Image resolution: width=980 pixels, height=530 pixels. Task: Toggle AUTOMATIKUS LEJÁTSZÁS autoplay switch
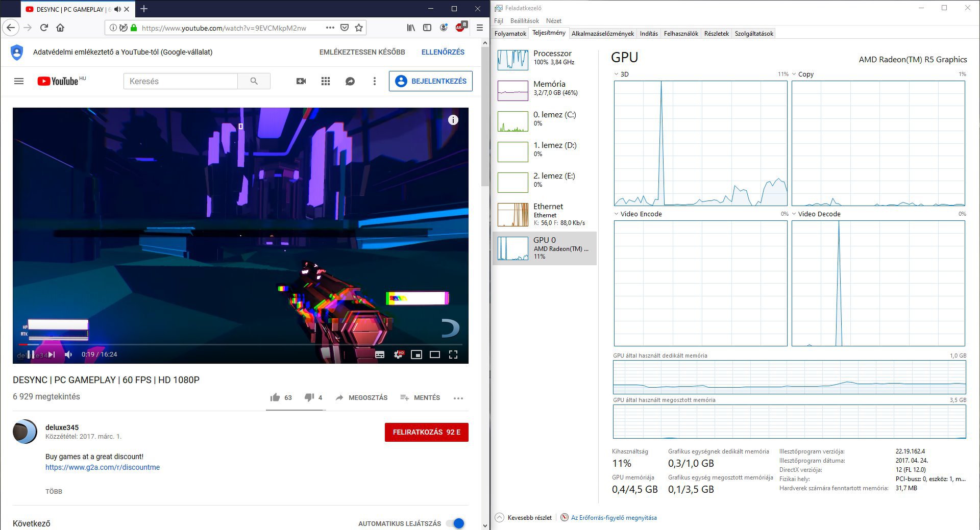(x=455, y=523)
